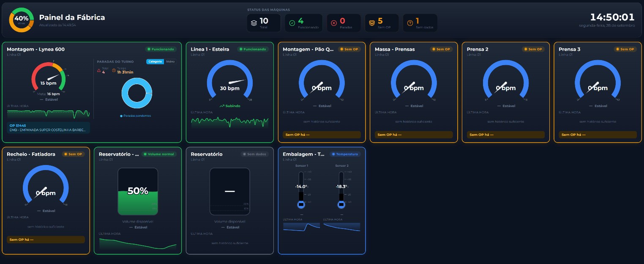This screenshot has width=644, height=264.
Task: Click the Painel da Fábrica title
Action: [72, 18]
